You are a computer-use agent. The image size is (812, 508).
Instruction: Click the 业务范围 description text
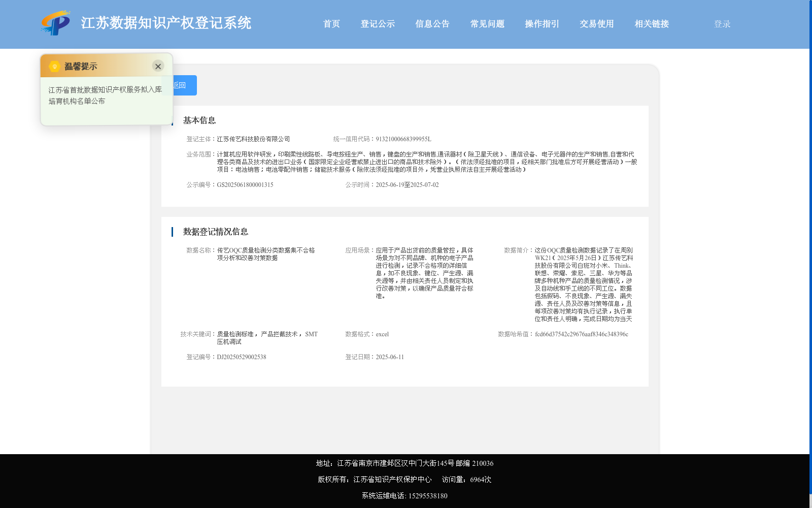[427, 162]
